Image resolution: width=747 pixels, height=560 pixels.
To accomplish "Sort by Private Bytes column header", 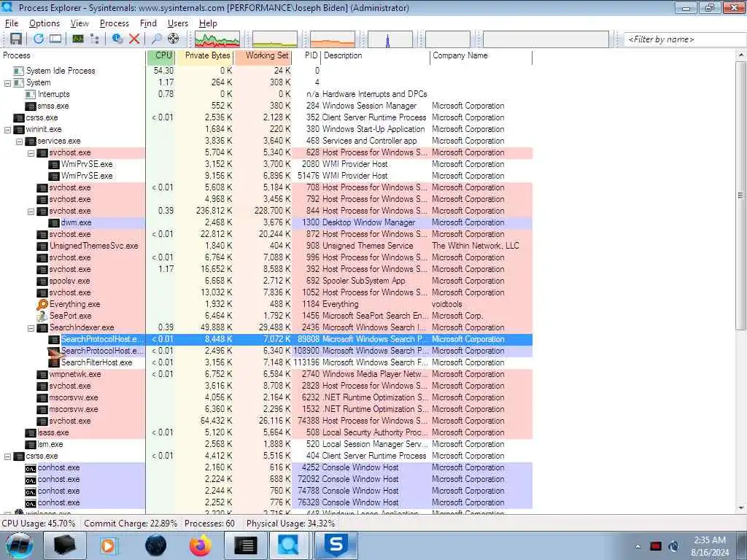I will click(x=204, y=55).
